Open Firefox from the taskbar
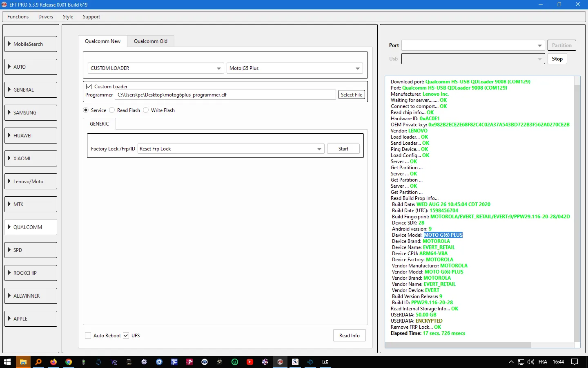588x368 pixels. pos(53,362)
